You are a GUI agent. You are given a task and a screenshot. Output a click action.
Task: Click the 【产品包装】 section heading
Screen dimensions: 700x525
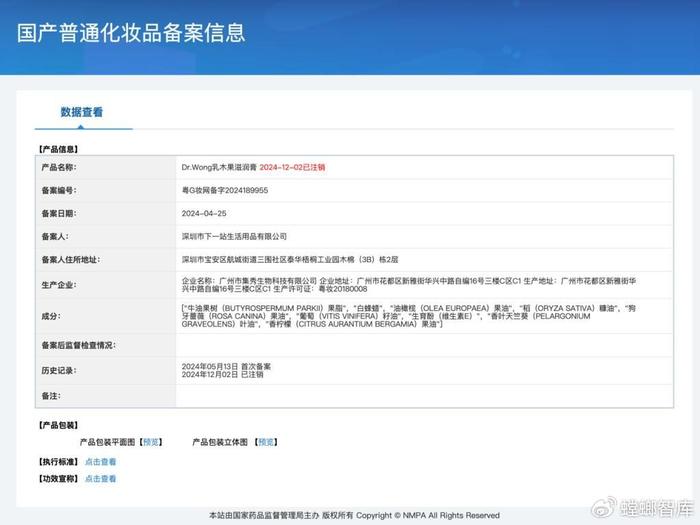click(x=58, y=425)
